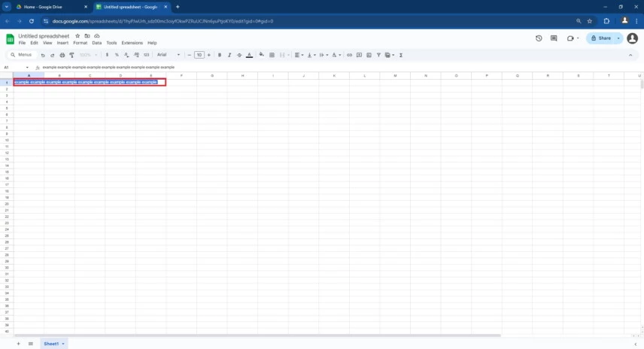Click the merge cells icon
The image size is (644, 349).
point(282,55)
